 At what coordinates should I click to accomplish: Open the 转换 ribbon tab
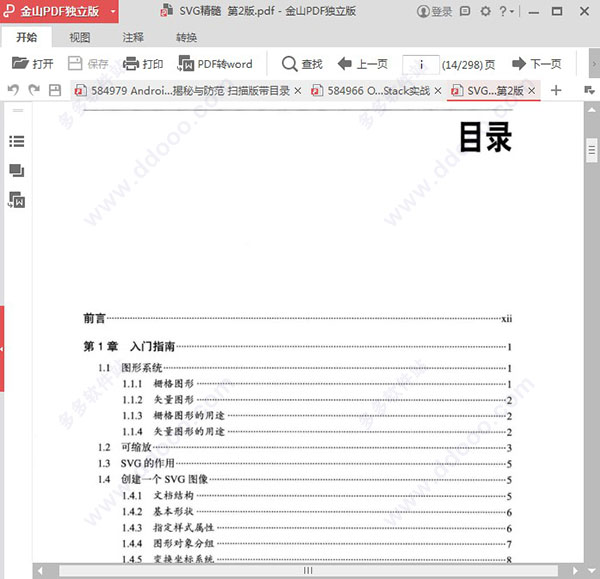pyautogui.click(x=186, y=37)
